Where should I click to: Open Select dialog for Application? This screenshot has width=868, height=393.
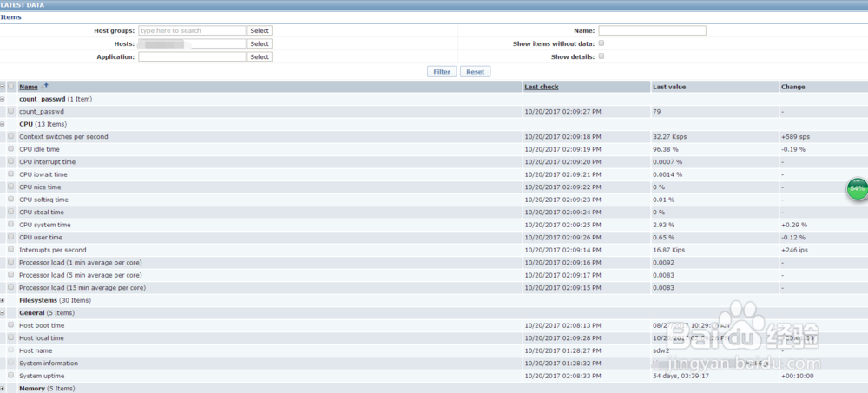pos(260,57)
